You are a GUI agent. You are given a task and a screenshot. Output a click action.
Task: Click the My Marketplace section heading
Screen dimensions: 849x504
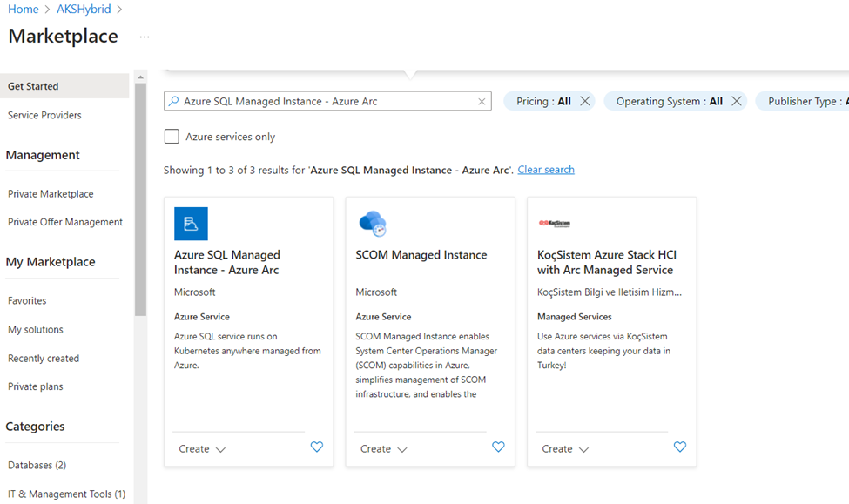tap(51, 261)
